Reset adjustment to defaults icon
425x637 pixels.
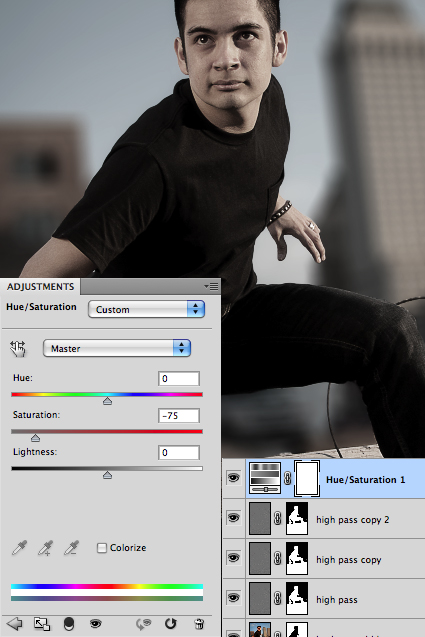[x=171, y=623]
